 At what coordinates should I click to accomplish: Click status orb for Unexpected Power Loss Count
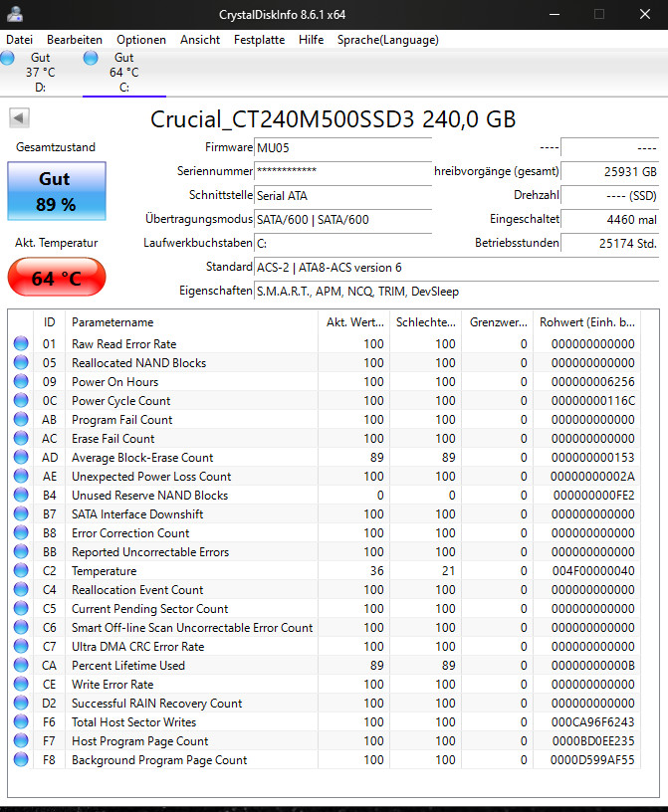click(x=21, y=476)
